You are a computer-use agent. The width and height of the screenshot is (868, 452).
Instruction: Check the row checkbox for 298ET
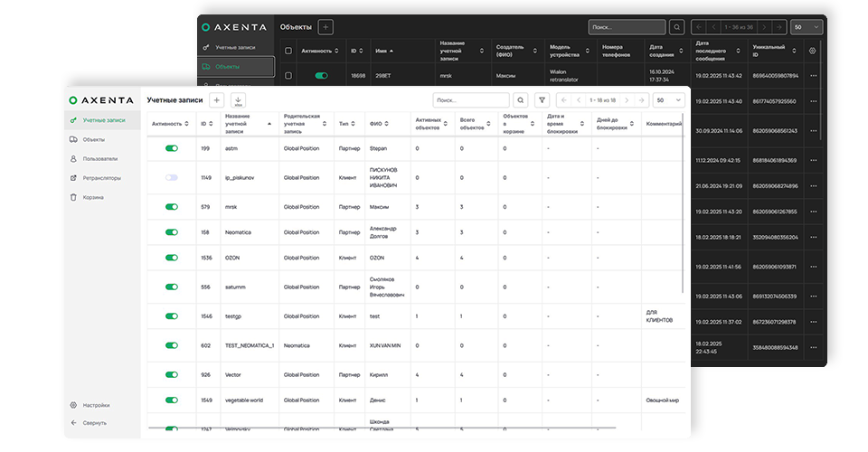click(x=288, y=76)
